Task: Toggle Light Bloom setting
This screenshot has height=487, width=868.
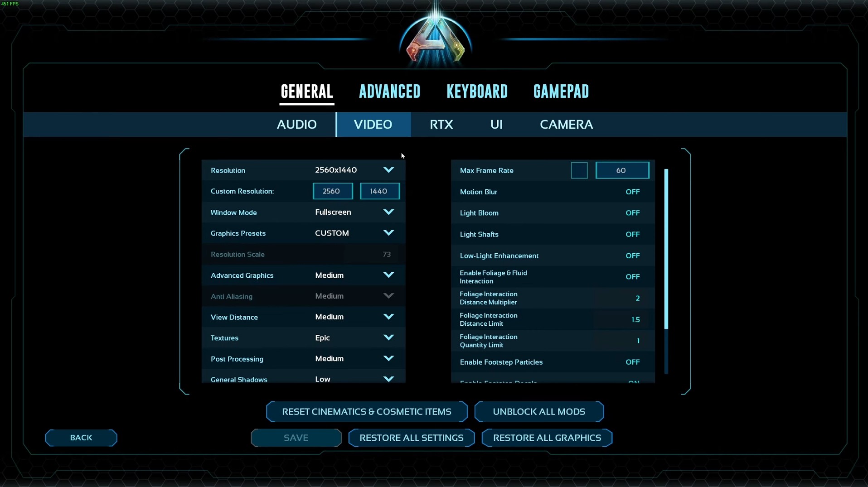Action: (x=632, y=213)
